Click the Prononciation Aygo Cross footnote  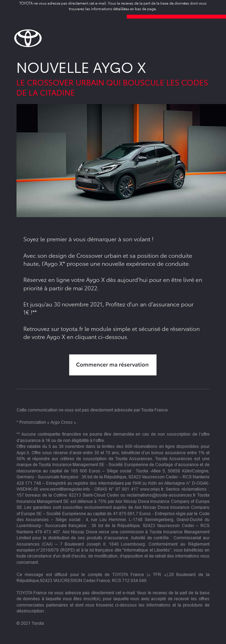pos(46,422)
